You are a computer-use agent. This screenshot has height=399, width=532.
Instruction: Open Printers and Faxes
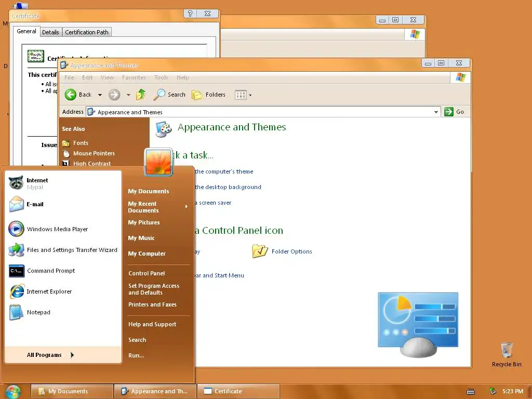152,304
